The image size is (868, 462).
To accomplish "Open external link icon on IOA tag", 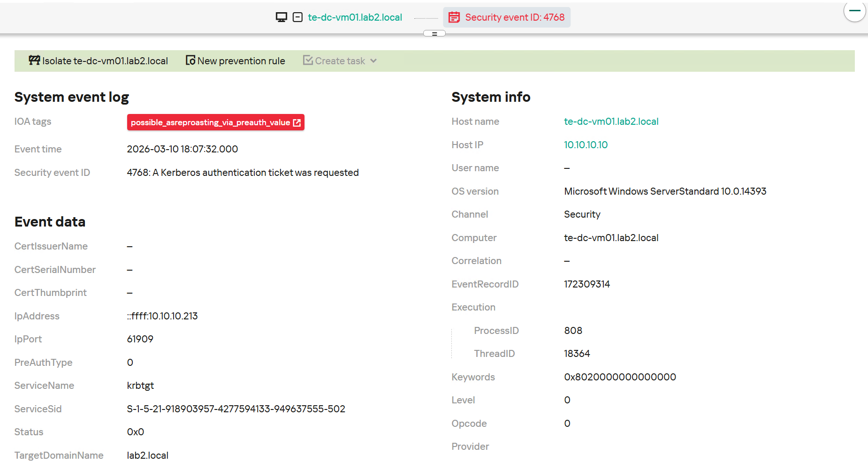I will click(x=297, y=122).
